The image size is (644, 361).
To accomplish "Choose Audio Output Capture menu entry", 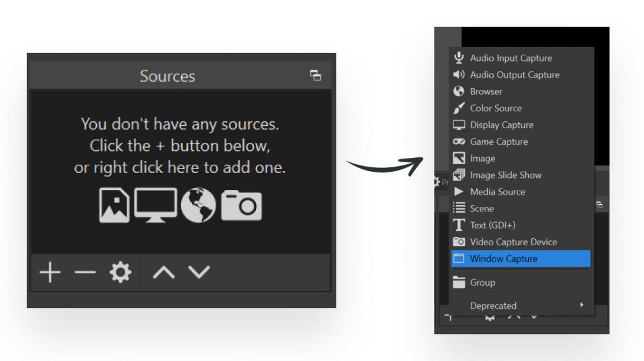I will (x=521, y=75).
